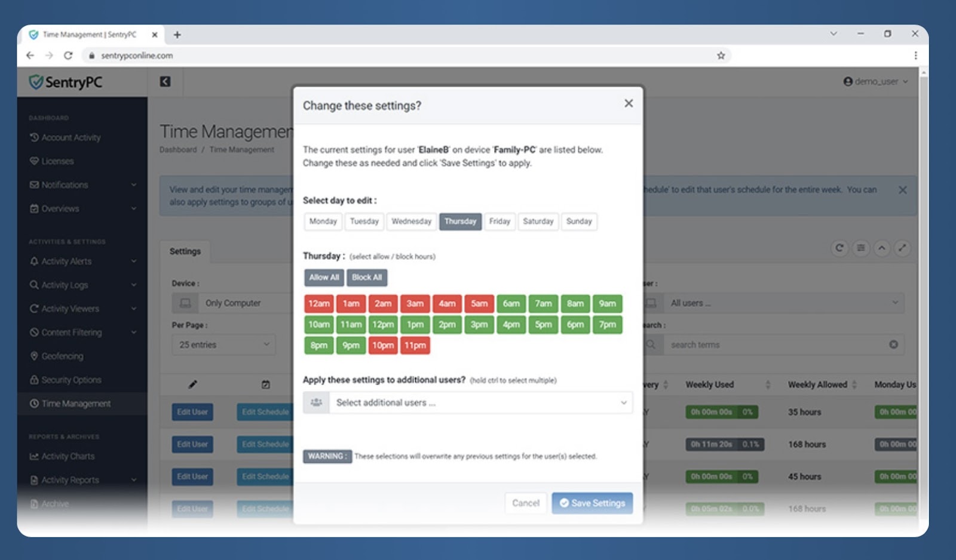956x560 pixels.
Task: Open Security Options in the sidebar
Action: (x=66, y=380)
